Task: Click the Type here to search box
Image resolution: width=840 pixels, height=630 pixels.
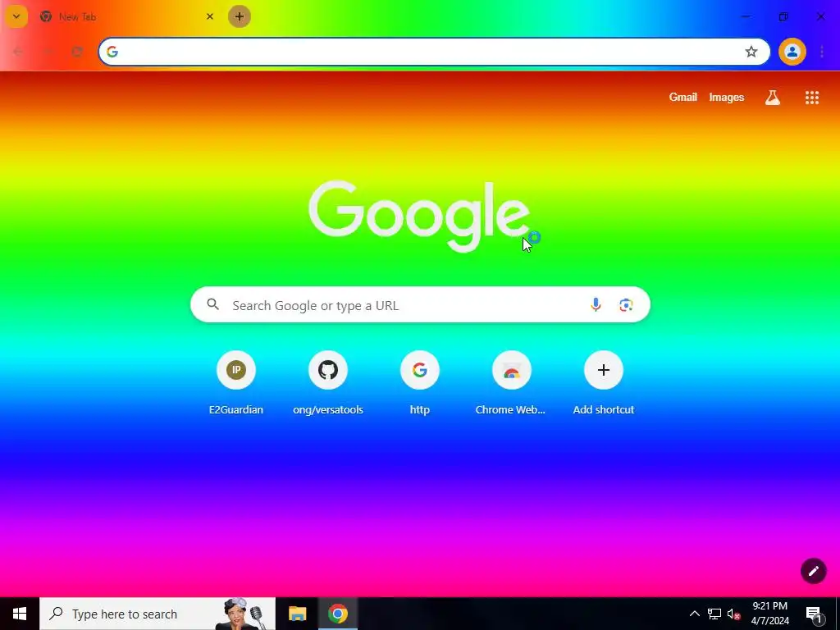Action: [x=157, y=614]
